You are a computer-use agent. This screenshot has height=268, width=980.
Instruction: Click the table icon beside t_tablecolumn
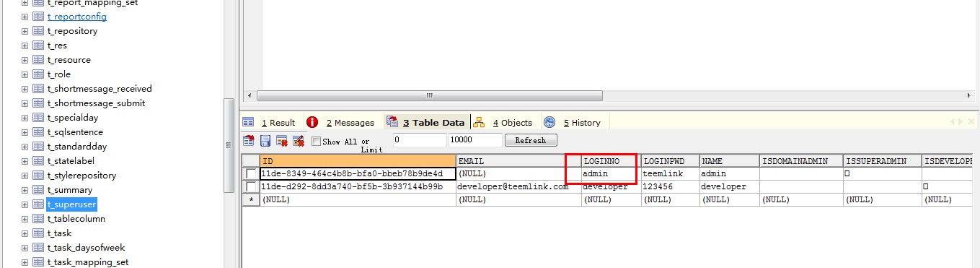coord(37,219)
